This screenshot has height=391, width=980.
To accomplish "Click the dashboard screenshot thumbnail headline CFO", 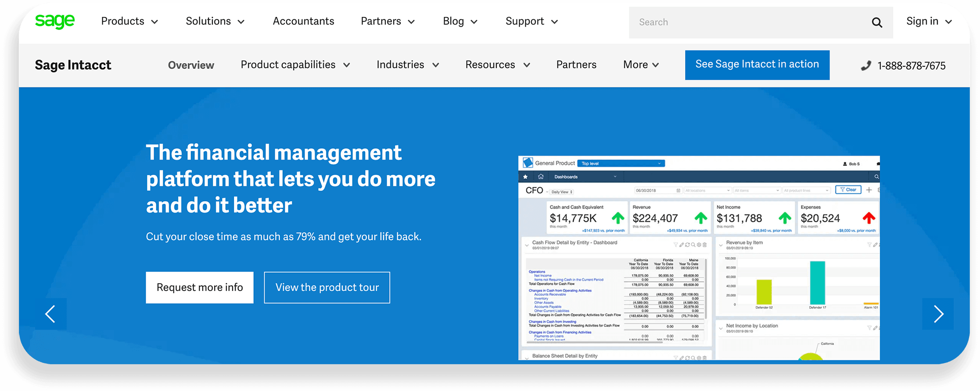I will click(534, 190).
